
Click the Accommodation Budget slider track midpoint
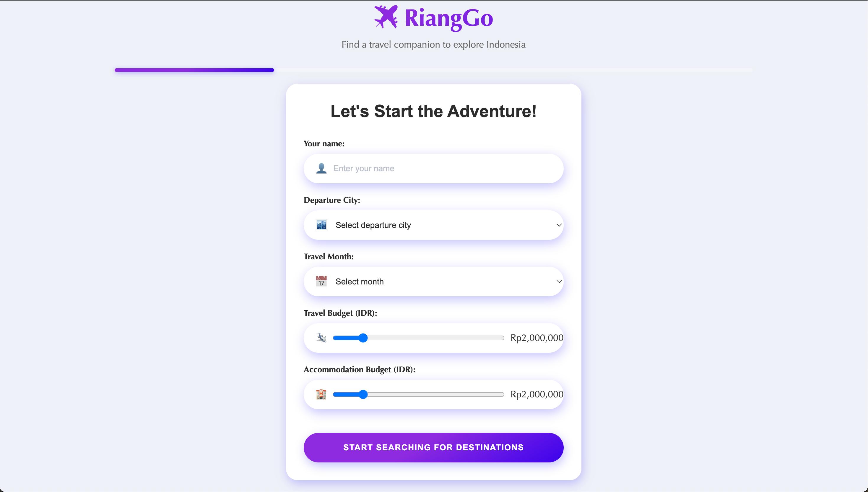(x=419, y=394)
